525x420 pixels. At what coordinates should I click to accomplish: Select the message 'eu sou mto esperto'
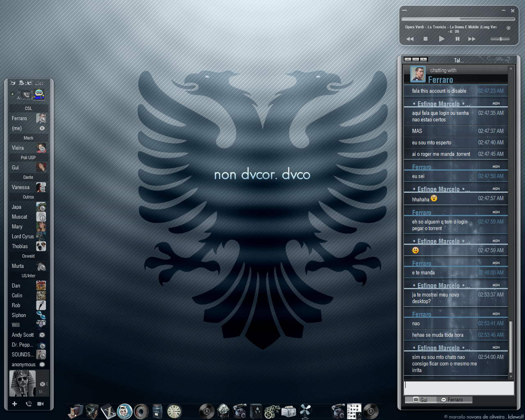coord(456,143)
